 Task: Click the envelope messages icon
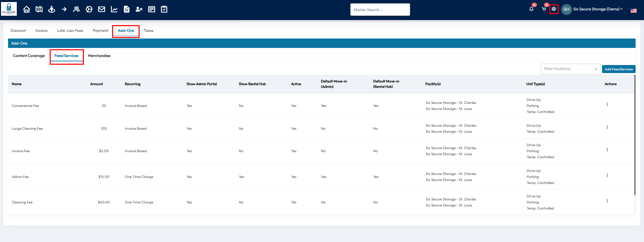102,9
